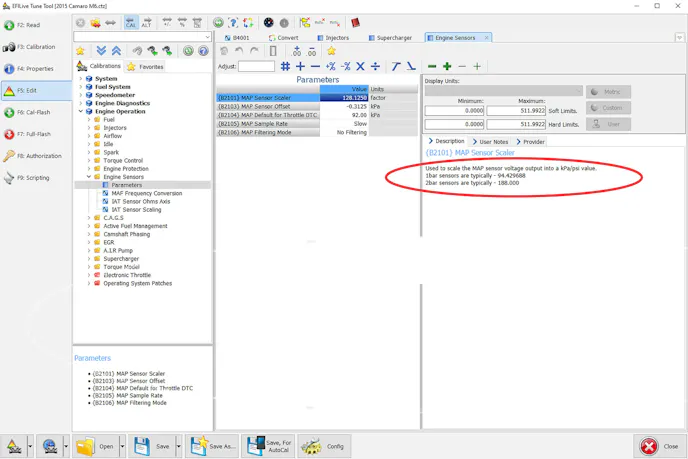688x459 pixels.
Task: Click the add-value plus icon in the Adjust bar
Action: pos(300,66)
